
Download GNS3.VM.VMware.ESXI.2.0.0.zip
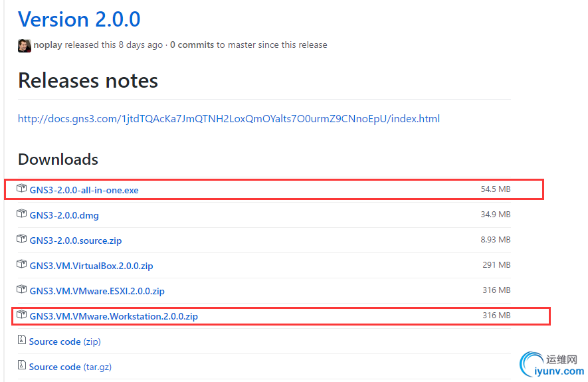click(97, 291)
